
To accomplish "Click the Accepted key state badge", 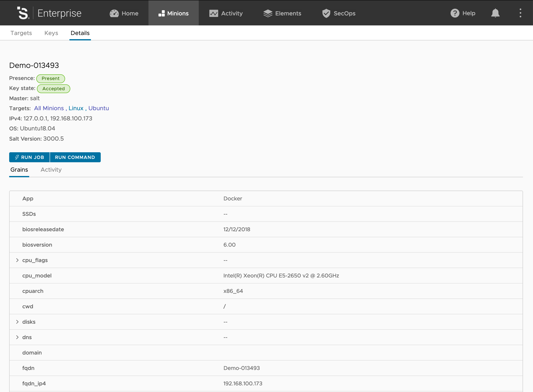I will point(53,89).
